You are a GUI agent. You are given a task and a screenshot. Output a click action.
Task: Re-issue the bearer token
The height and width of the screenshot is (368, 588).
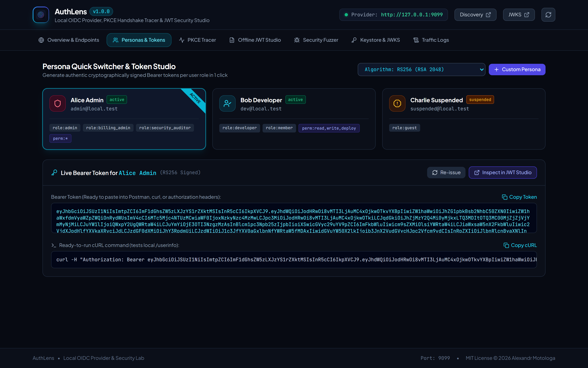(446, 173)
